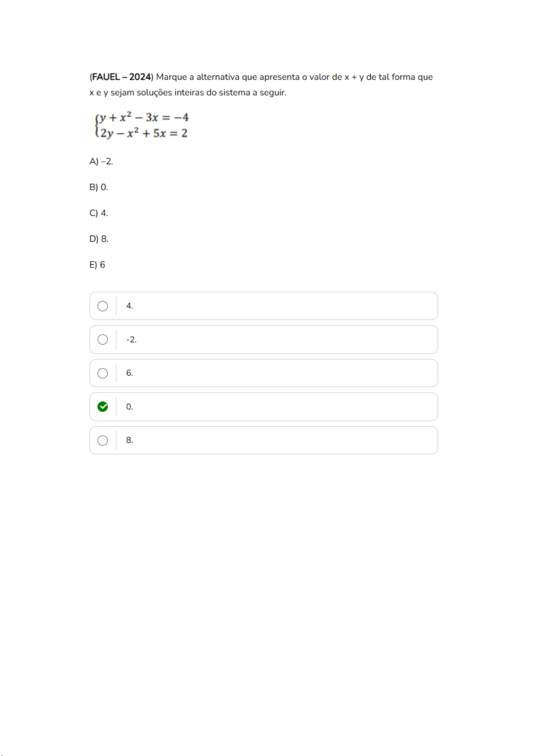The width and height of the screenshot is (535, 756).
Task: Click the answer option text '8.'
Action: (x=129, y=441)
